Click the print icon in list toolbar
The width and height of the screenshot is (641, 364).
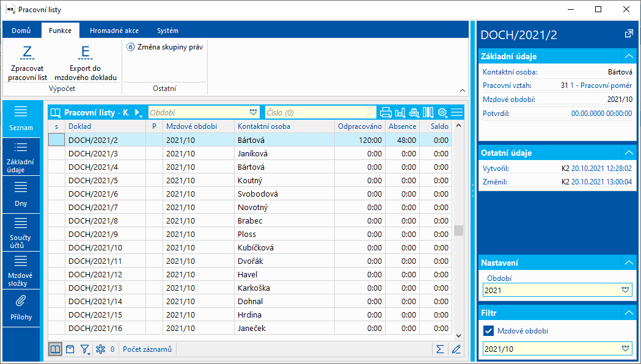point(386,112)
